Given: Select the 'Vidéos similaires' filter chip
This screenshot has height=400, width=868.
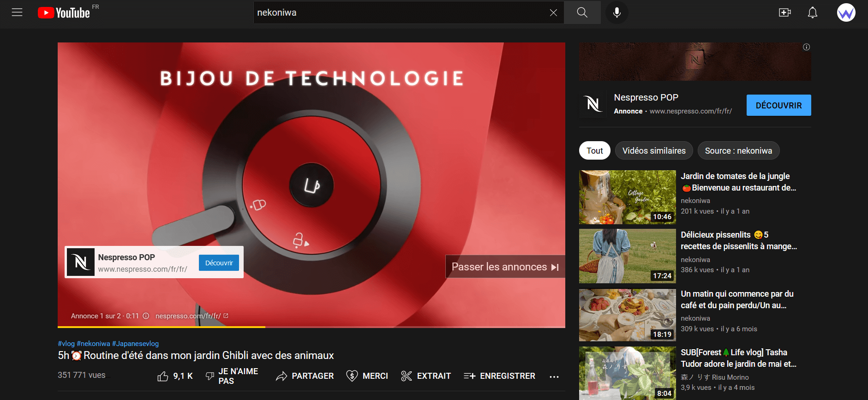Looking at the screenshot, I should click(x=653, y=151).
